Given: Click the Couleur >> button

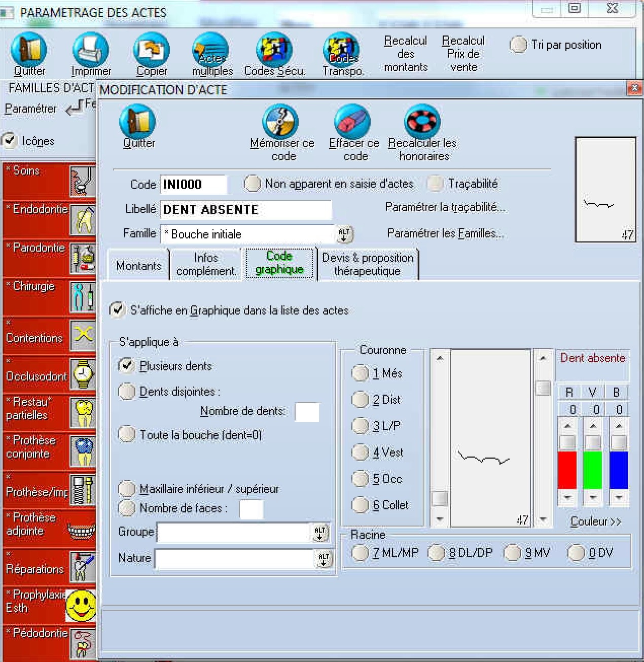Looking at the screenshot, I should (x=596, y=521).
